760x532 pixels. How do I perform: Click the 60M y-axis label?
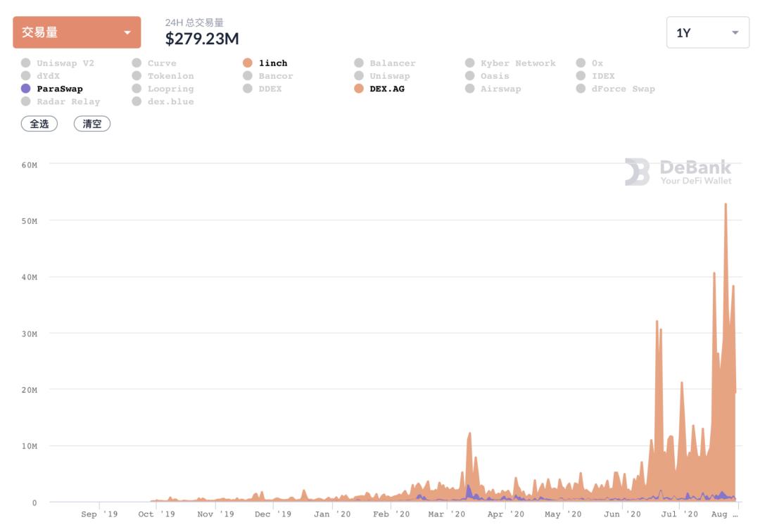pos(29,165)
